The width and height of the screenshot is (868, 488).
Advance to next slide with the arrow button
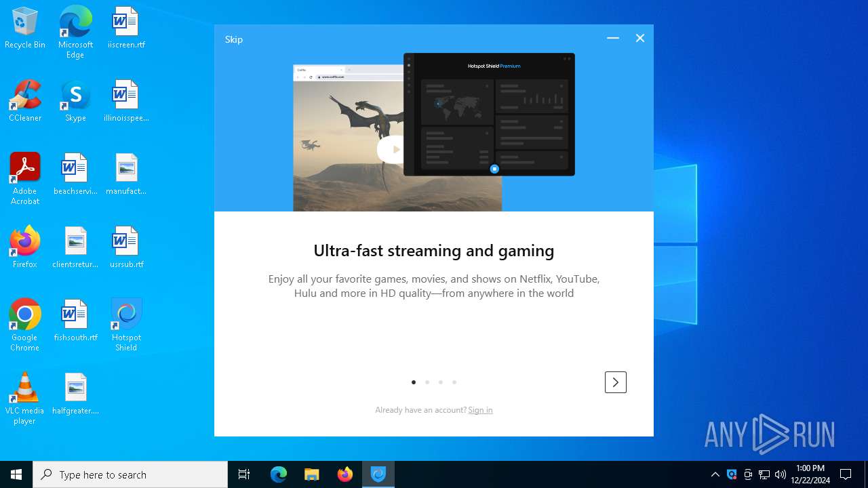(x=615, y=382)
